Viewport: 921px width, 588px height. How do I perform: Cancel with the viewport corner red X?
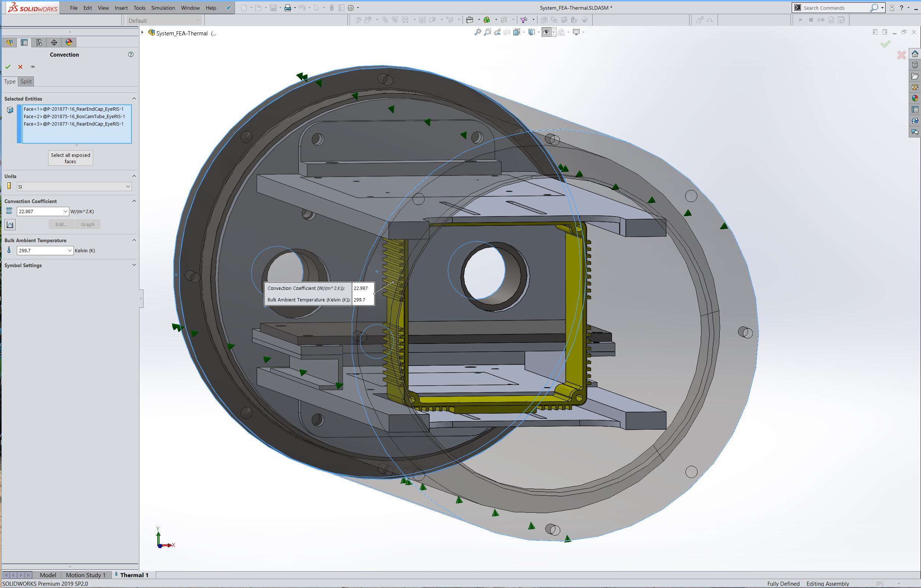pos(902,56)
